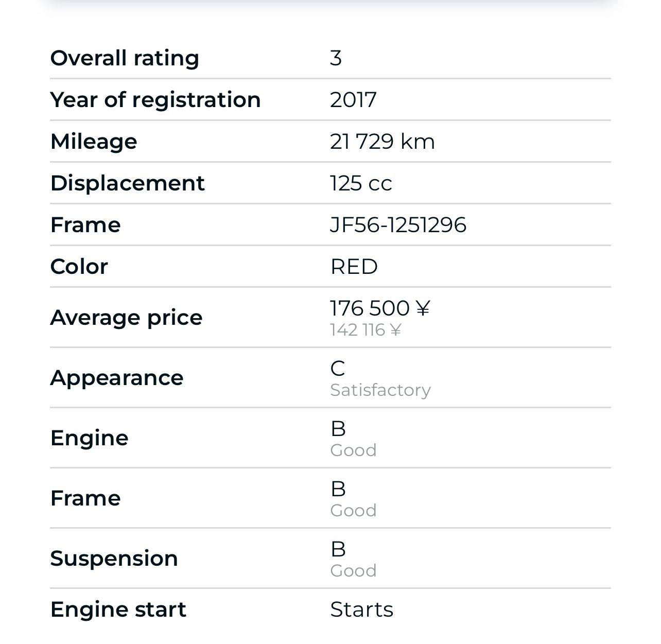Image resolution: width=661 pixels, height=644 pixels.
Task: Click the Overall rating label
Action: pyautogui.click(x=125, y=58)
